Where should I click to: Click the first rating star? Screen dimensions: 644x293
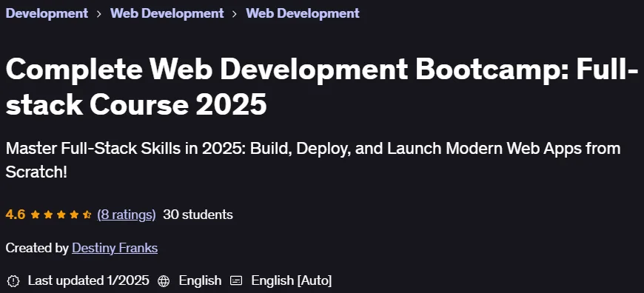click(x=36, y=215)
